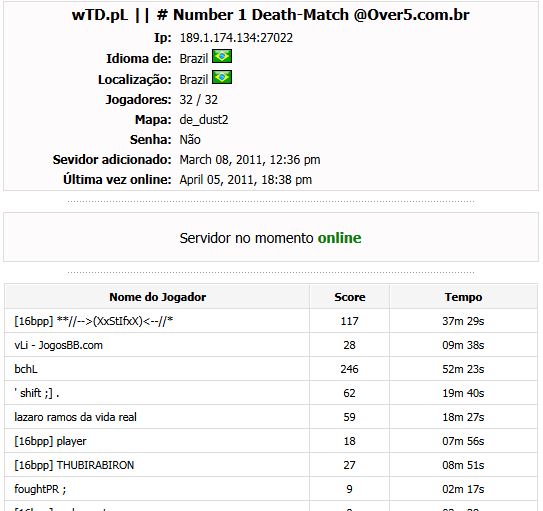Click the server IP address 189.1.174.134:27022
This screenshot has width=543, height=511.
236,38
